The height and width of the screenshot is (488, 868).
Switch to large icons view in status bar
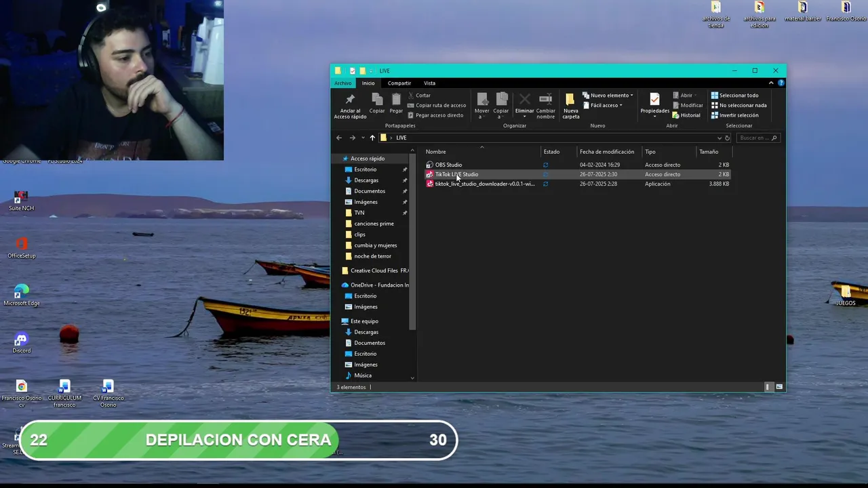click(x=779, y=387)
